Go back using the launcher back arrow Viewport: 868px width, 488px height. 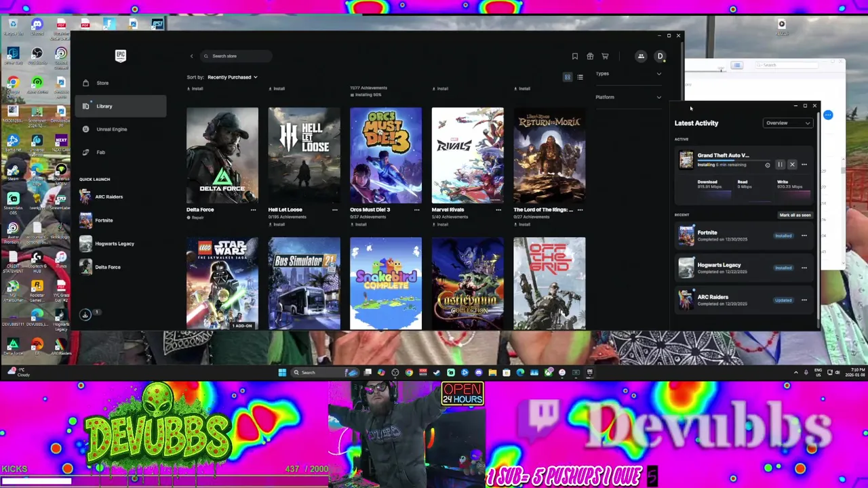point(191,56)
